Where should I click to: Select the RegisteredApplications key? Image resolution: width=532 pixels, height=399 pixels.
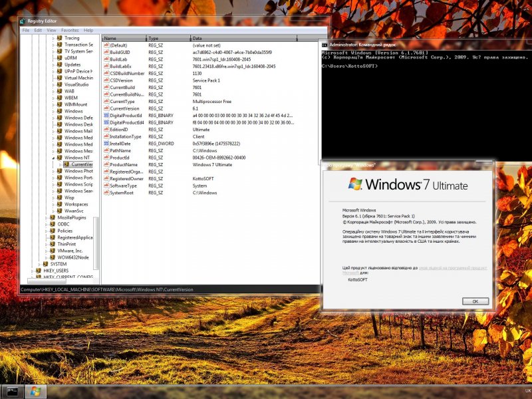pyautogui.click(x=75, y=237)
